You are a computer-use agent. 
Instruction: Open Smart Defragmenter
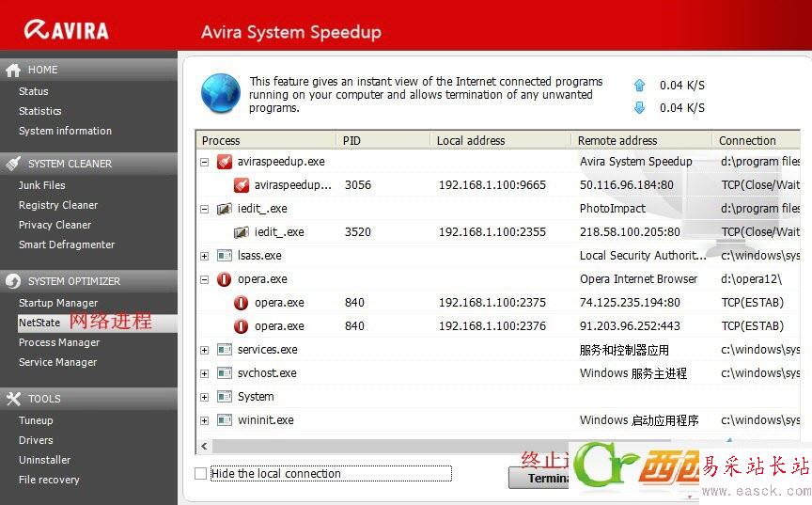67,245
